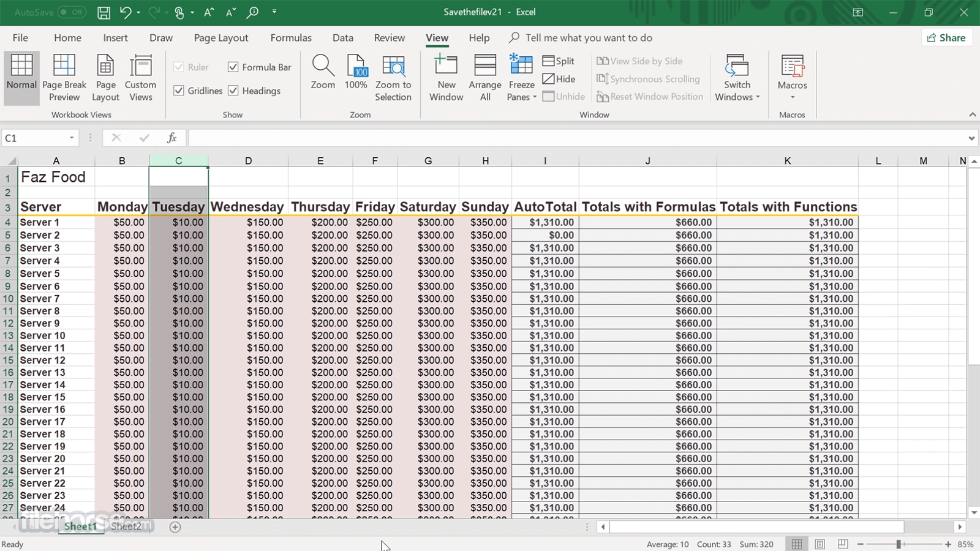Click the Save icon in title bar
Viewport: 980px width, 551px height.
pyautogui.click(x=104, y=12)
